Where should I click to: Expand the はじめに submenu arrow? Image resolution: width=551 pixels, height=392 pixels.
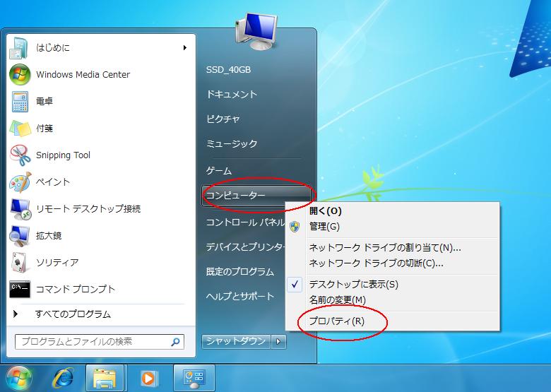click(185, 48)
